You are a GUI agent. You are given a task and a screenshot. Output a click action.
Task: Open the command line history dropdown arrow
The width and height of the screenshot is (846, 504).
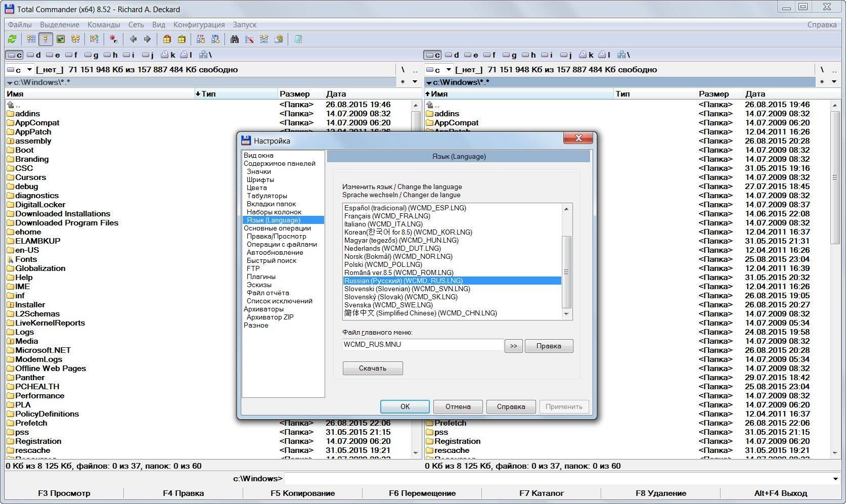(835, 479)
